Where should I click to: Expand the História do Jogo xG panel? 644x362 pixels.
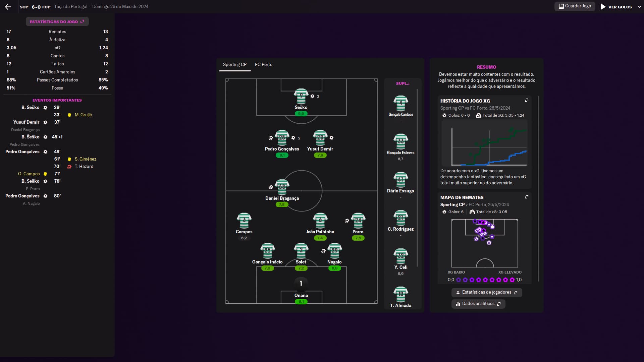526,101
